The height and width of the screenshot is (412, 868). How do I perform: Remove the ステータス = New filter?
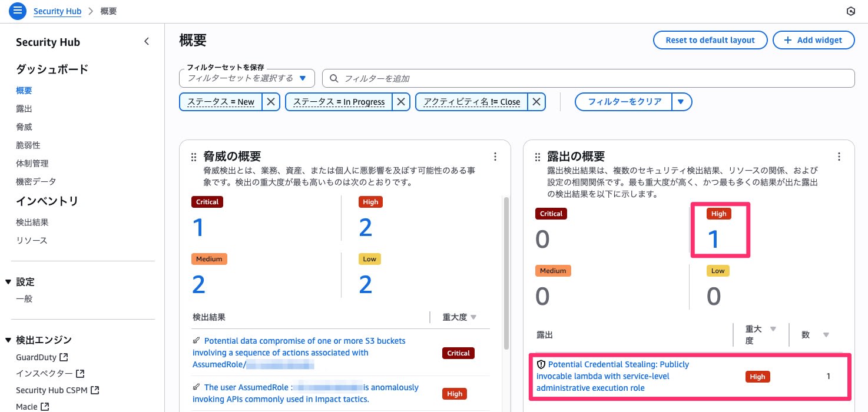270,102
